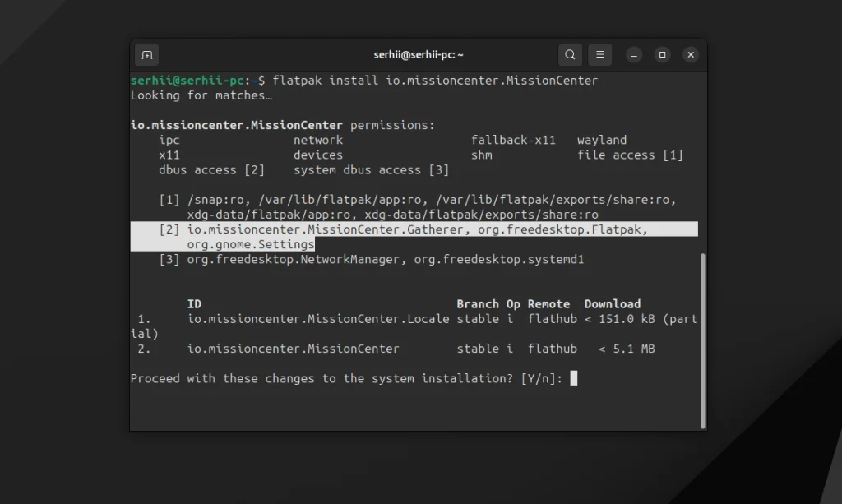Image resolution: width=842 pixels, height=504 pixels.
Task: Click the 'ID' column header
Action: click(194, 304)
